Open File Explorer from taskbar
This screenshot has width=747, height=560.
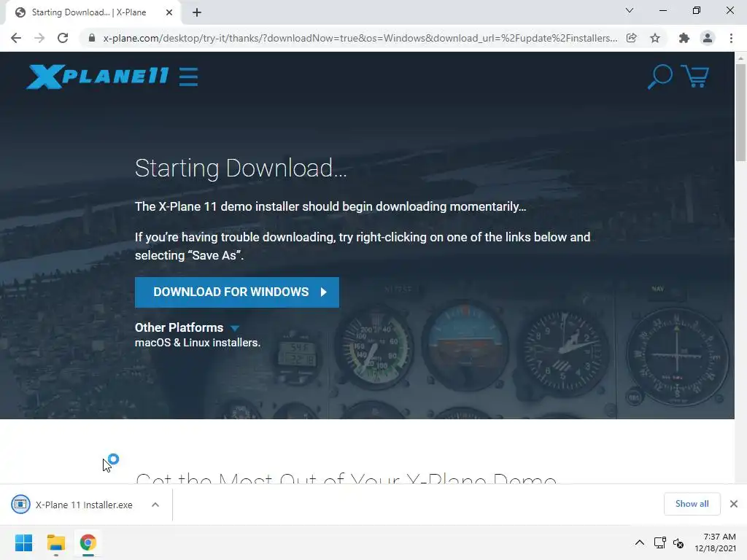click(x=55, y=542)
